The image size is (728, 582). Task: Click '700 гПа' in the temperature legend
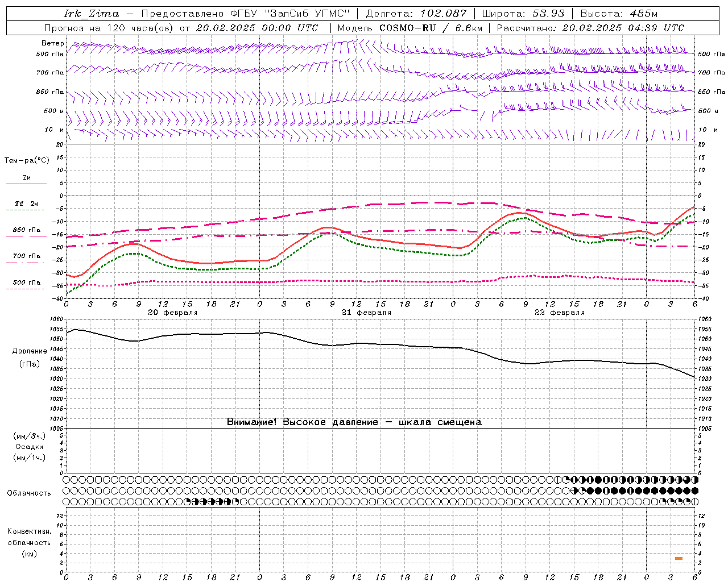tap(27, 256)
